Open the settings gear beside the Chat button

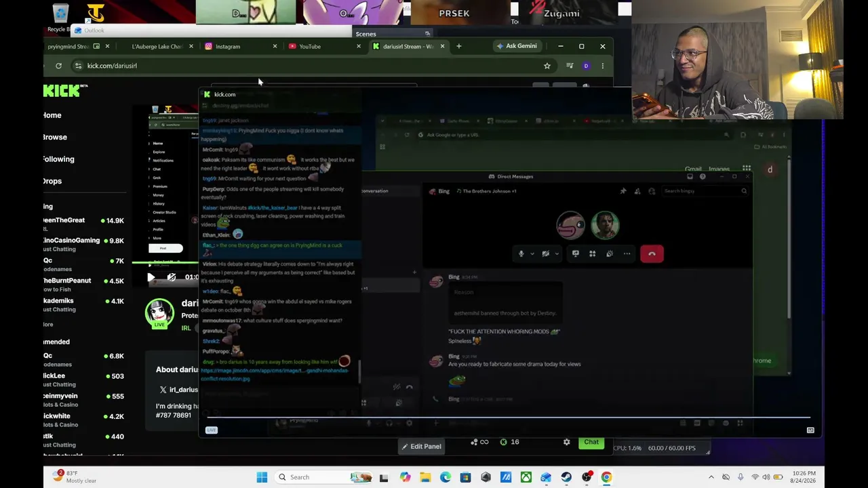pos(566,443)
